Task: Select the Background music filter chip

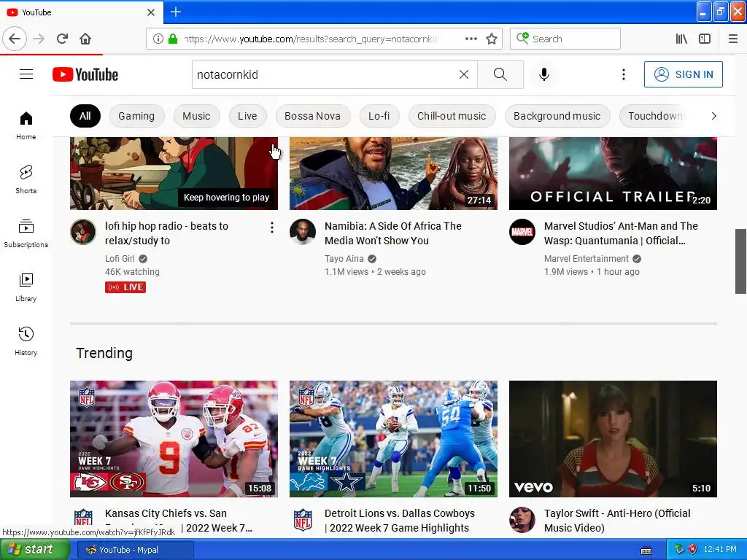Action: tap(557, 116)
